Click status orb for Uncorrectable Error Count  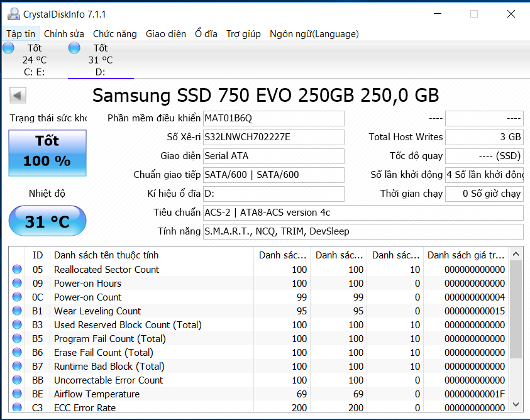[17, 380]
